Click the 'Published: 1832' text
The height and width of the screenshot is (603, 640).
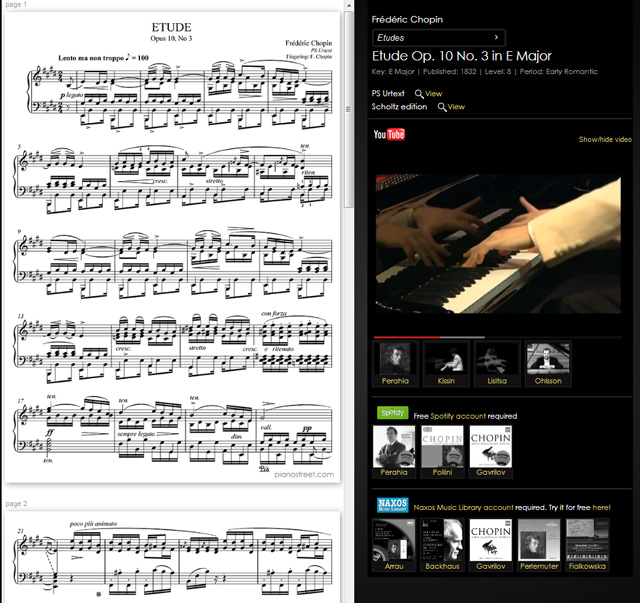click(x=449, y=72)
